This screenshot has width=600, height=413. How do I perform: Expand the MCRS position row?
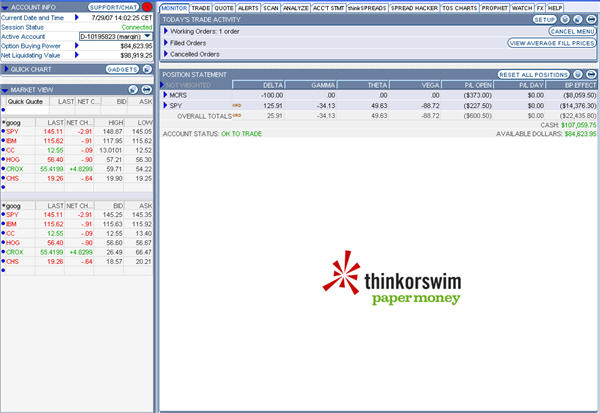pos(167,95)
